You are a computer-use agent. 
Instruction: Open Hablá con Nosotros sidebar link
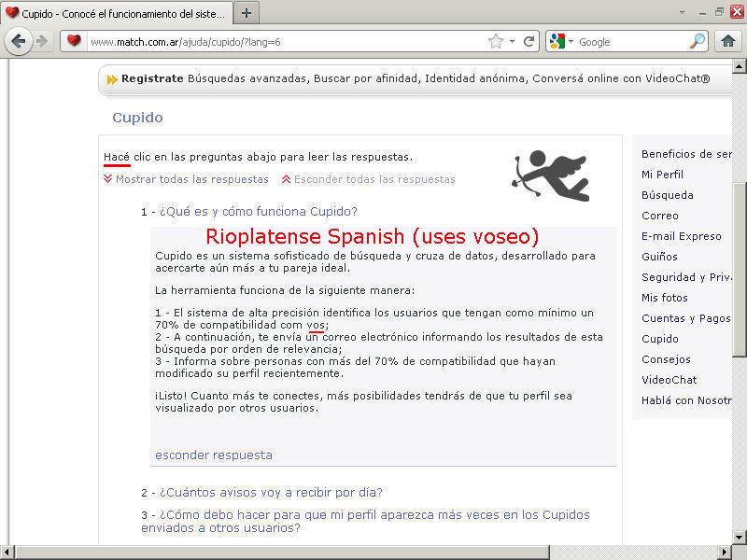pos(686,400)
